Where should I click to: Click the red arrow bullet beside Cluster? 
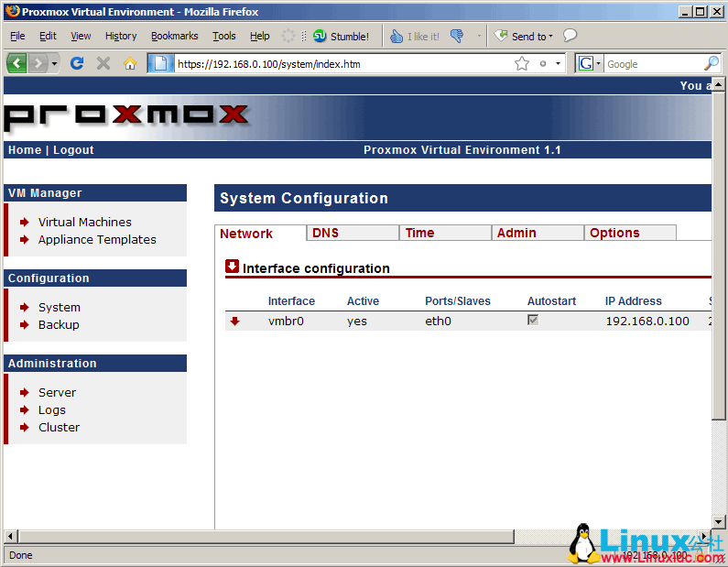25,427
